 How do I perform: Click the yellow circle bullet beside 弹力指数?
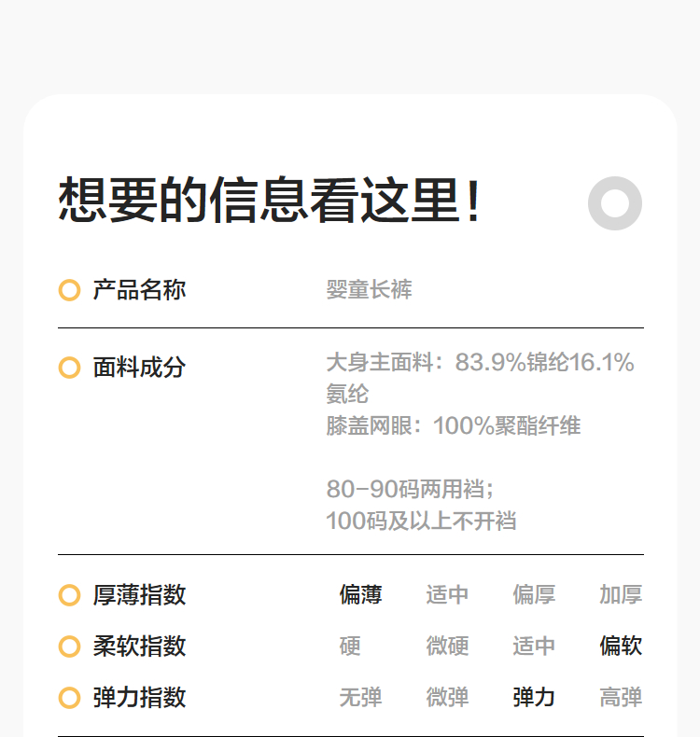pyautogui.click(x=69, y=698)
